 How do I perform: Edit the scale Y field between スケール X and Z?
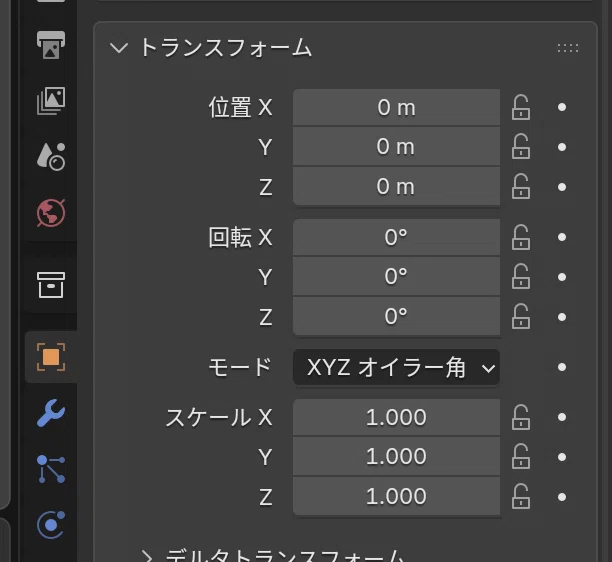click(x=396, y=457)
